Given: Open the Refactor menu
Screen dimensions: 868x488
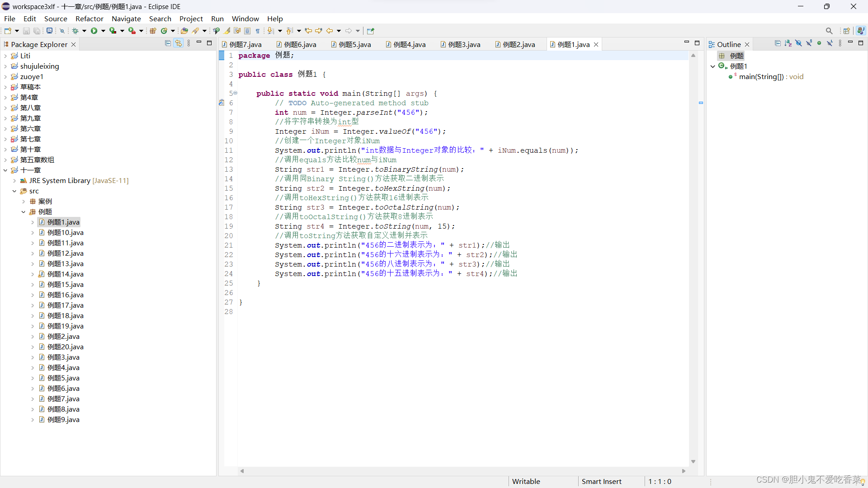Looking at the screenshot, I should 89,19.
